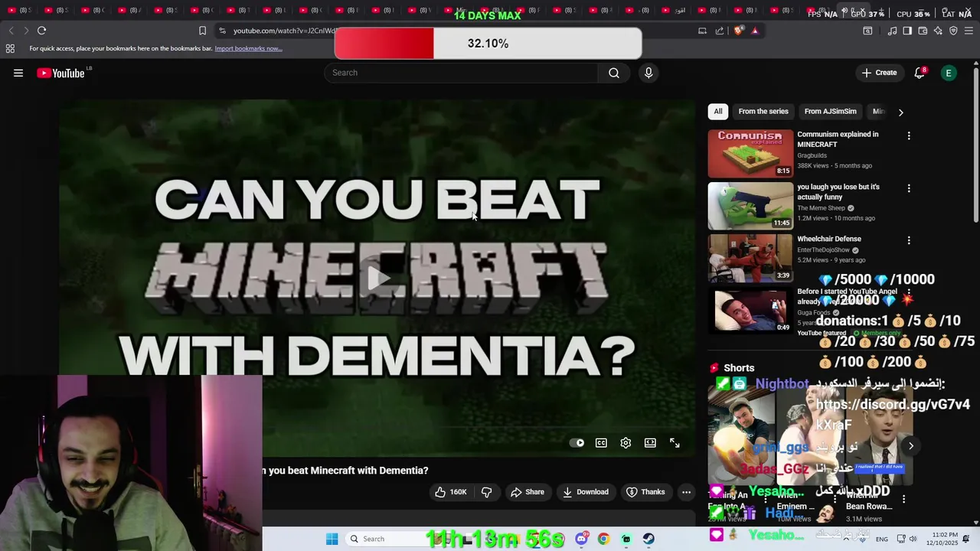
Task: Toggle the autoplay switch in the player
Action: (x=577, y=442)
